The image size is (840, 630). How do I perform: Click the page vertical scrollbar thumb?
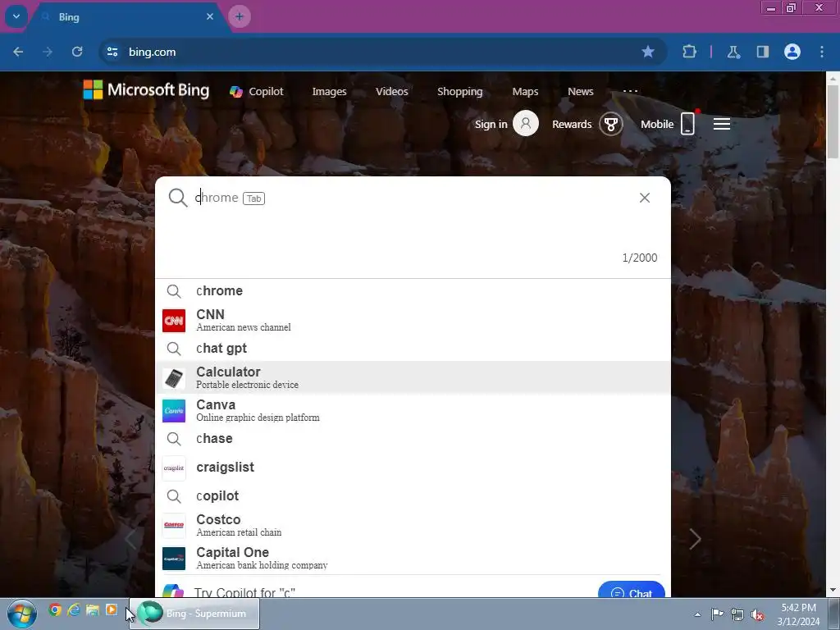pyautogui.click(x=833, y=121)
